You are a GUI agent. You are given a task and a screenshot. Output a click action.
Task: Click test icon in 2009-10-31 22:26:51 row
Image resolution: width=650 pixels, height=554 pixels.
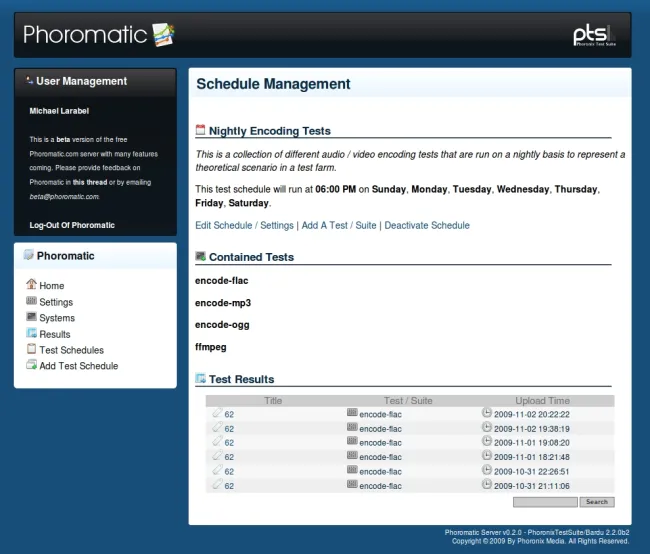coord(352,470)
